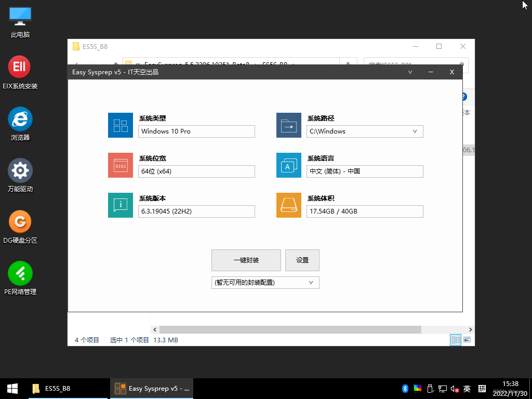Switch Explorer to details view icon
532x399 pixels.
click(x=456, y=340)
